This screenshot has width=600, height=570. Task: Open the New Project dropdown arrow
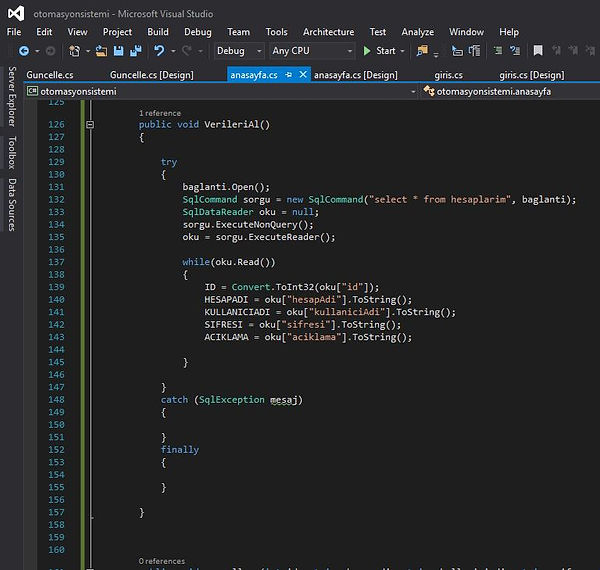(x=88, y=51)
